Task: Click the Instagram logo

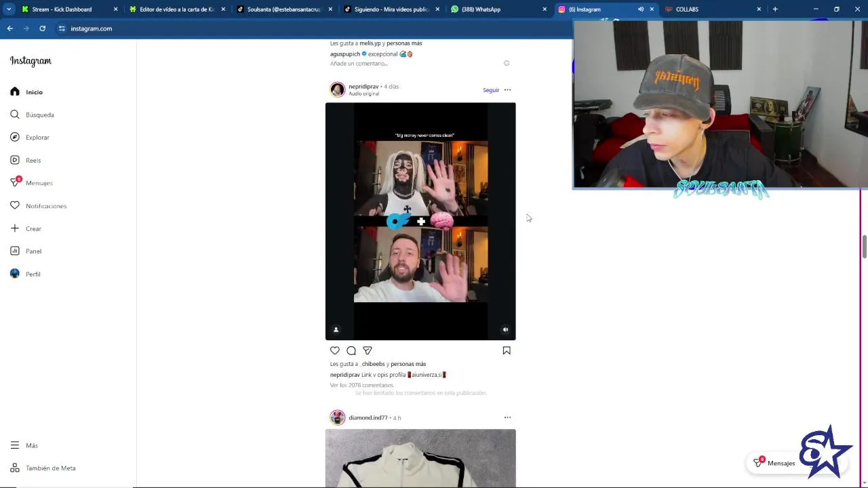Action: point(31,61)
